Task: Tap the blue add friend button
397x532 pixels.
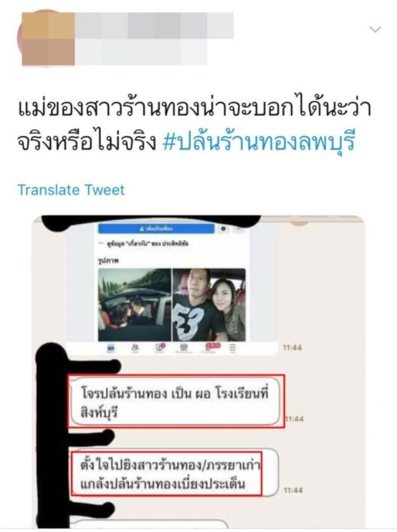Action: pos(156,228)
